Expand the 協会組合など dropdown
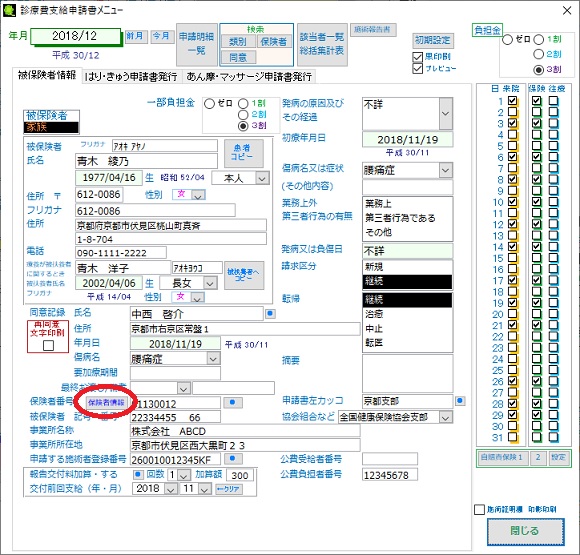 pyautogui.click(x=446, y=418)
